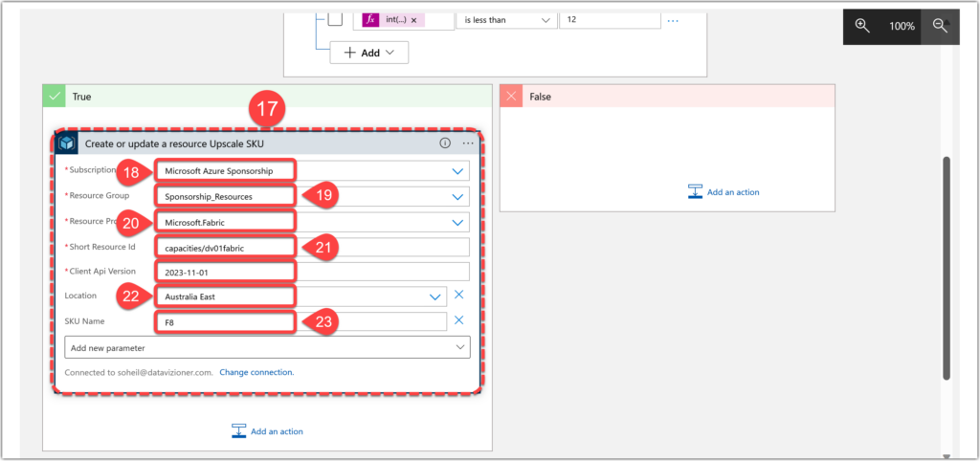Open the Add dropdown in the condition

coord(368,54)
